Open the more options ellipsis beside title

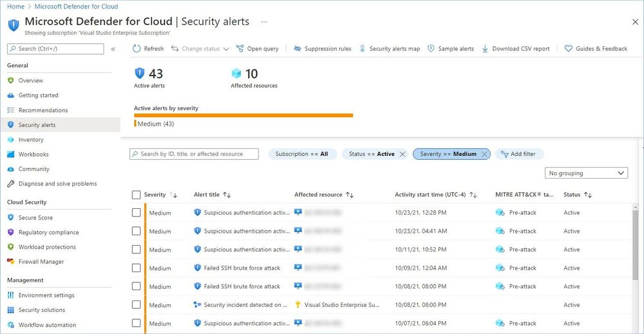point(264,22)
